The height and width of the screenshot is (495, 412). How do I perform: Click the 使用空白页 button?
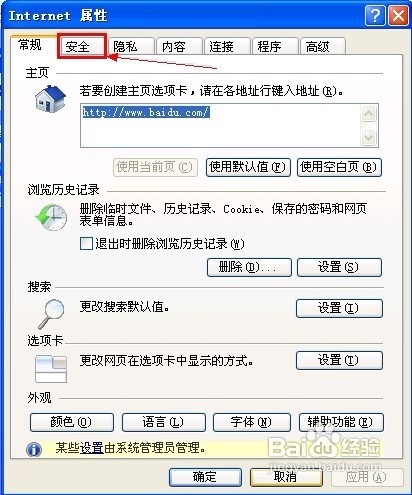[x=339, y=167]
